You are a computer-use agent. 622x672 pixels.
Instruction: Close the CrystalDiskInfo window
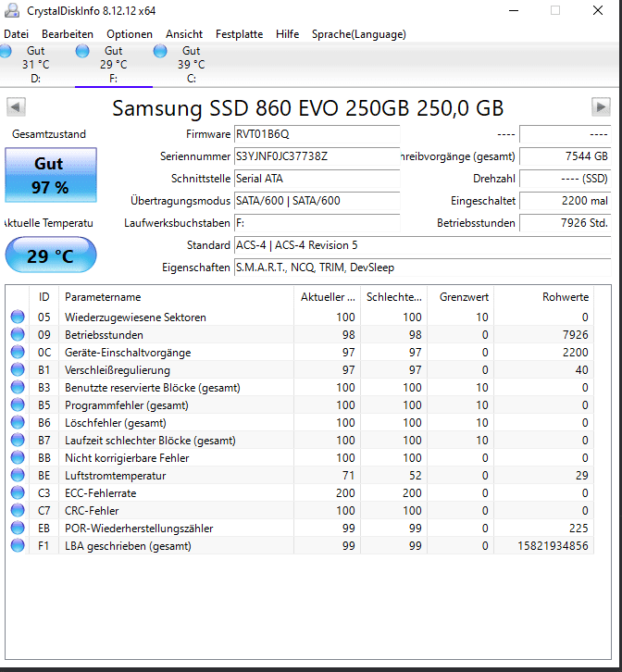click(x=598, y=10)
